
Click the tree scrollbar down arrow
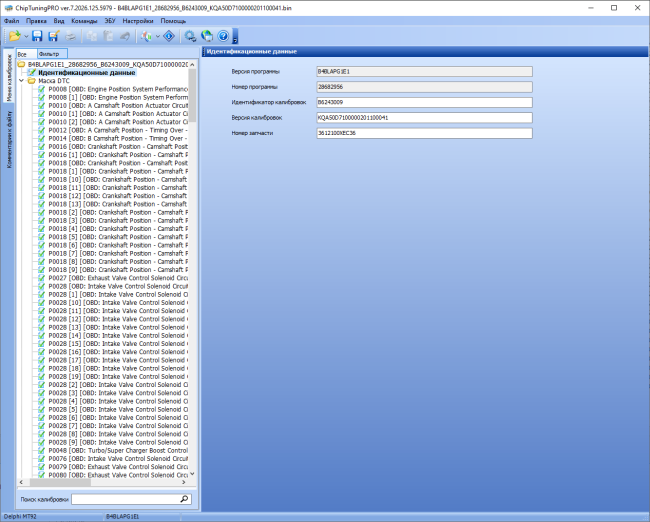point(192,474)
